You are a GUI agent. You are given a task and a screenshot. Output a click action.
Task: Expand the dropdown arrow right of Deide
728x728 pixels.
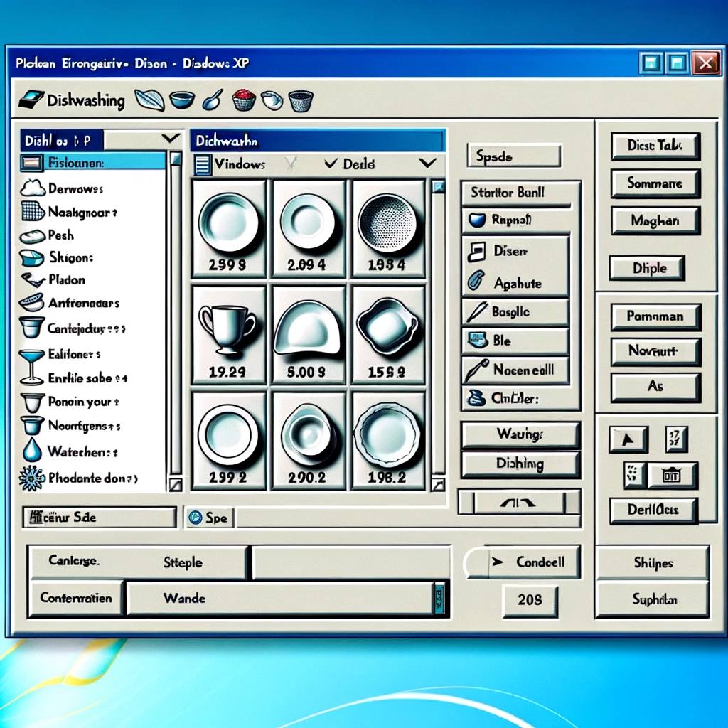(x=427, y=163)
